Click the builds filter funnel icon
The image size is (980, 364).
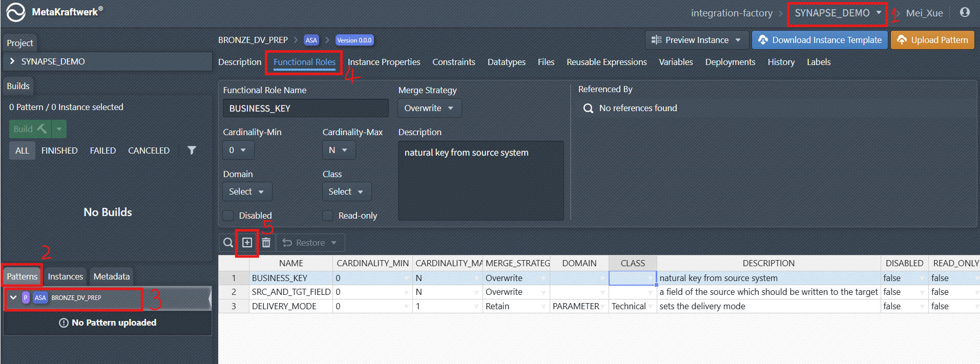192,151
